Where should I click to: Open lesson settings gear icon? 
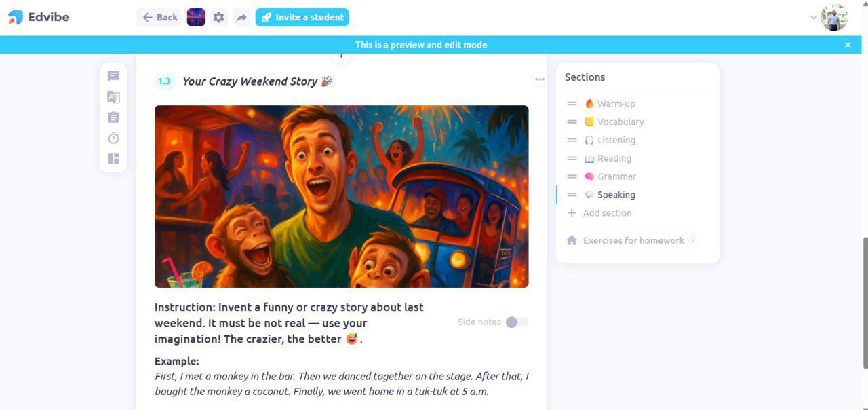click(x=218, y=18)
